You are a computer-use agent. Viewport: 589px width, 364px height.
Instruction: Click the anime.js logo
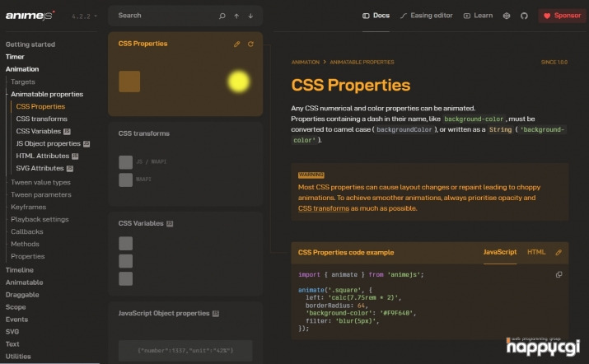click(30, 16)
